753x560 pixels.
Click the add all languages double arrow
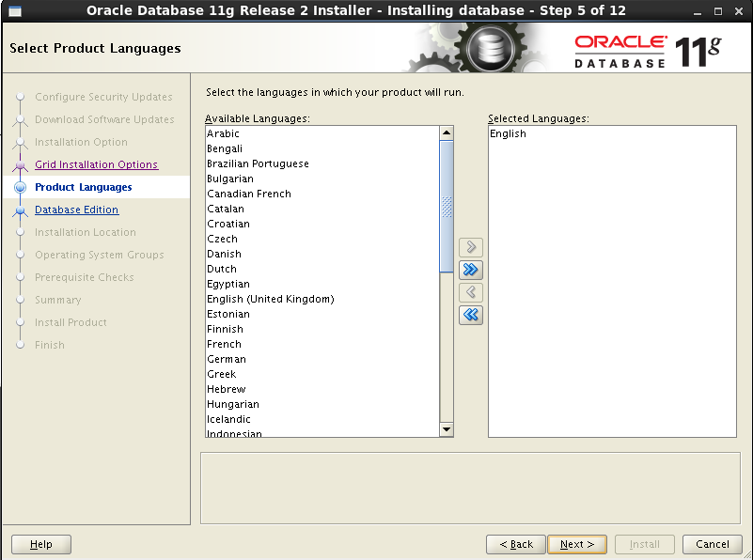471,270
